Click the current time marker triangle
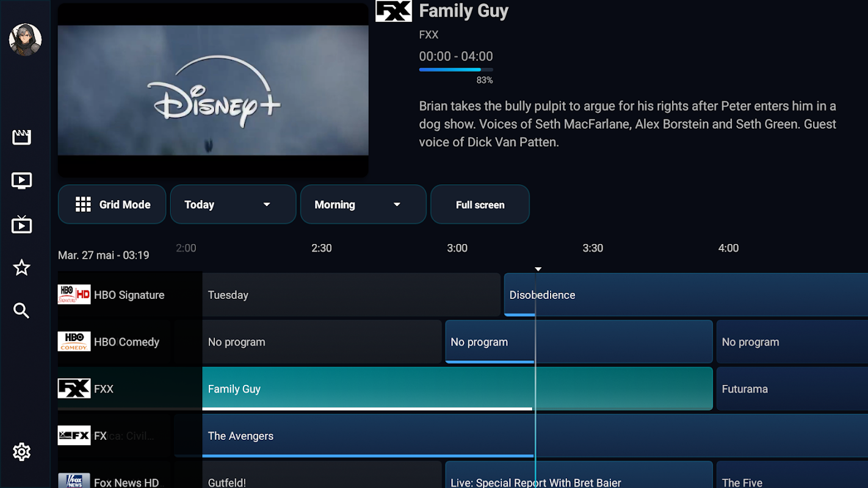Viewport: 868px width, 488px height. (x=538, y=269)
